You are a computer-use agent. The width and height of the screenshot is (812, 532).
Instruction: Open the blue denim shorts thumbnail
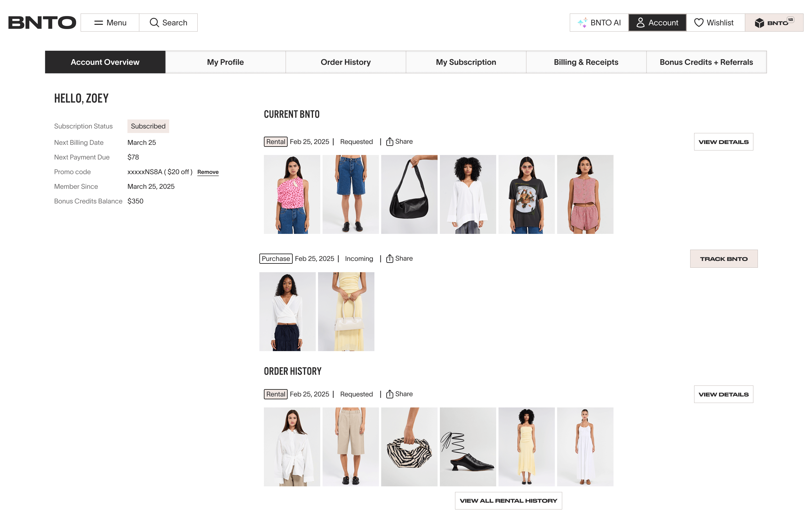(351, 194)
